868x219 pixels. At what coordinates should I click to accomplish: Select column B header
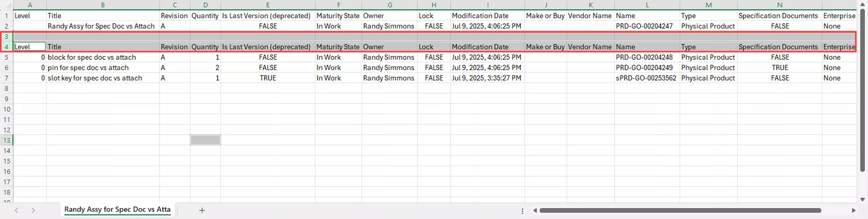(x=103, y=5)
